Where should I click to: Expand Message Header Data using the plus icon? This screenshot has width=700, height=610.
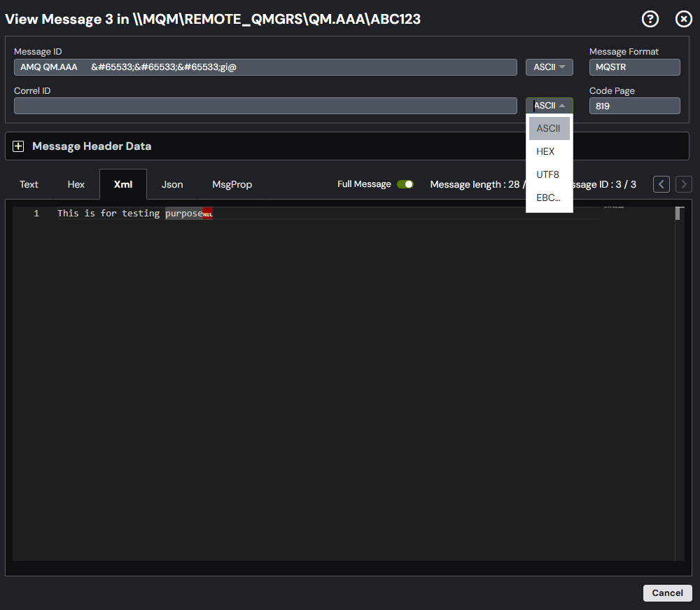coord(18,146)
